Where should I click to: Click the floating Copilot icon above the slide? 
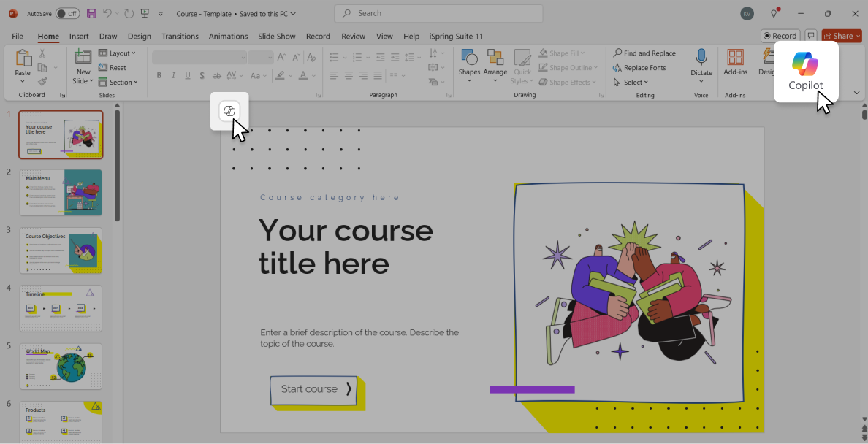229,111
